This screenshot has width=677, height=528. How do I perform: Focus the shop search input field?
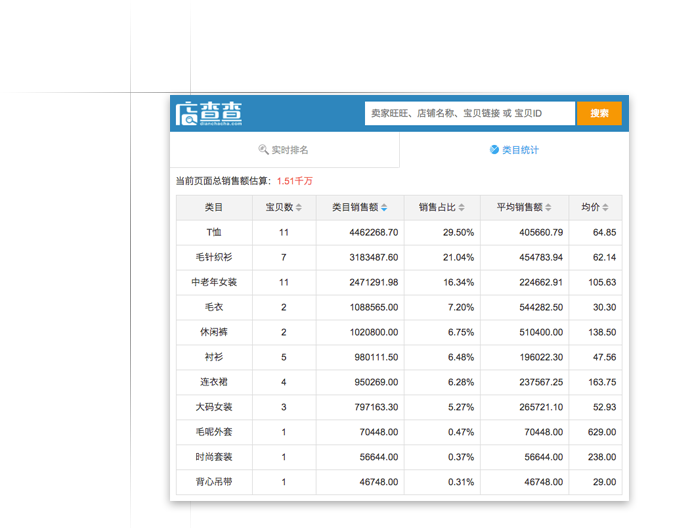469,114
